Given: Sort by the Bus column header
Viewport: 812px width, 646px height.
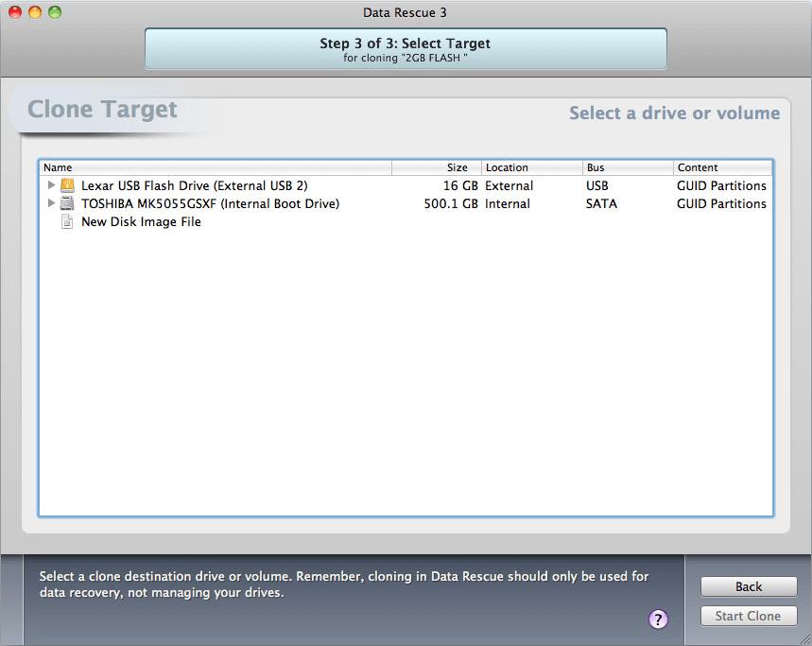Looking at the screenshot, I should click(595, 166).
